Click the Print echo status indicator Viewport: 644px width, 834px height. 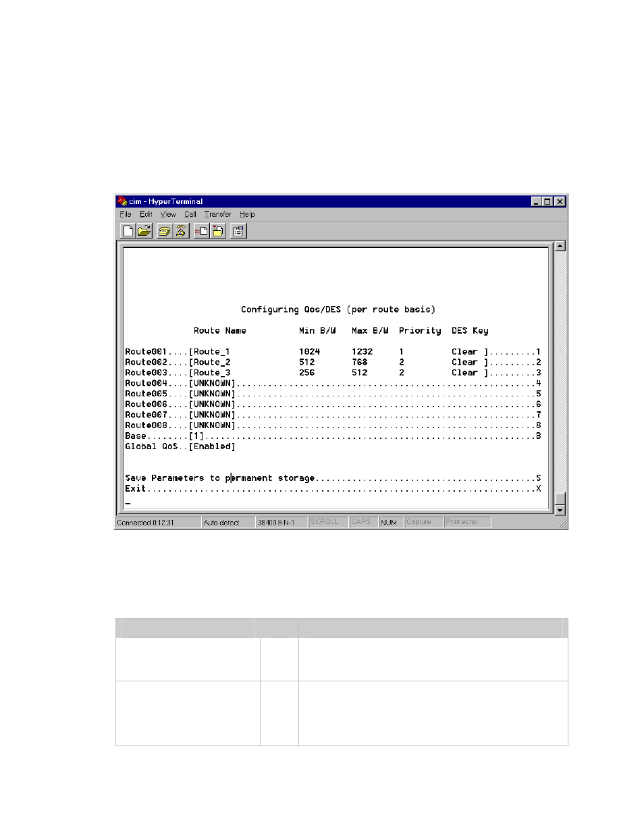467,522
